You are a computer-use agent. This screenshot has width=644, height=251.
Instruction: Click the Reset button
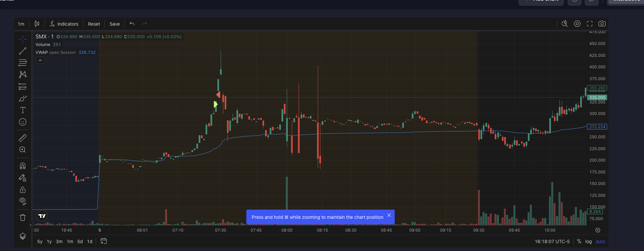94,24
